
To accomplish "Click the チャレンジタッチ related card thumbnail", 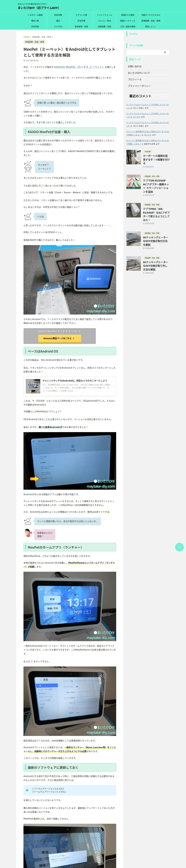I will [x=33, y=387].
